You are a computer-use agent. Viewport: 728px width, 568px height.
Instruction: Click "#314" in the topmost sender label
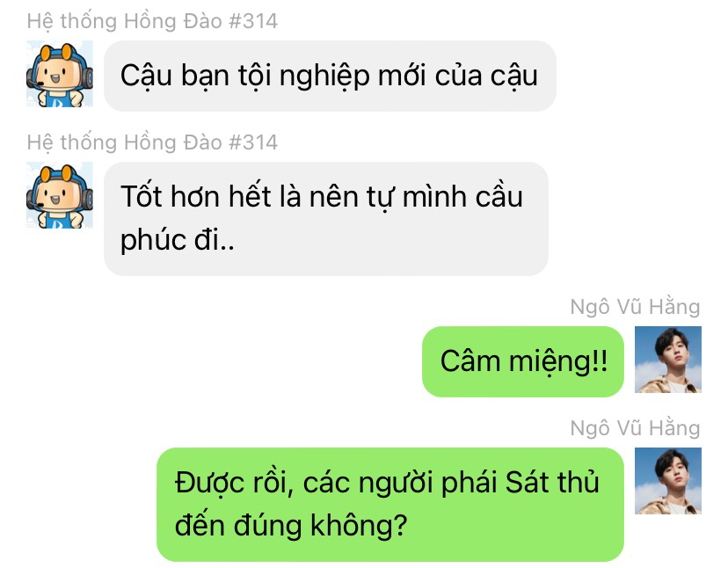253,21
